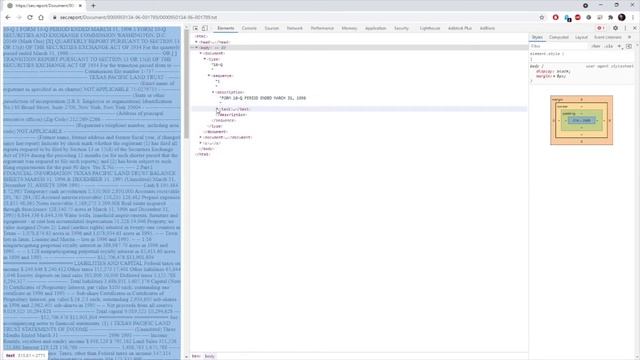Click the box model content size box
The width and height of the screenshot is (640, 360).
pyautogui.click(x=581, y=120)
